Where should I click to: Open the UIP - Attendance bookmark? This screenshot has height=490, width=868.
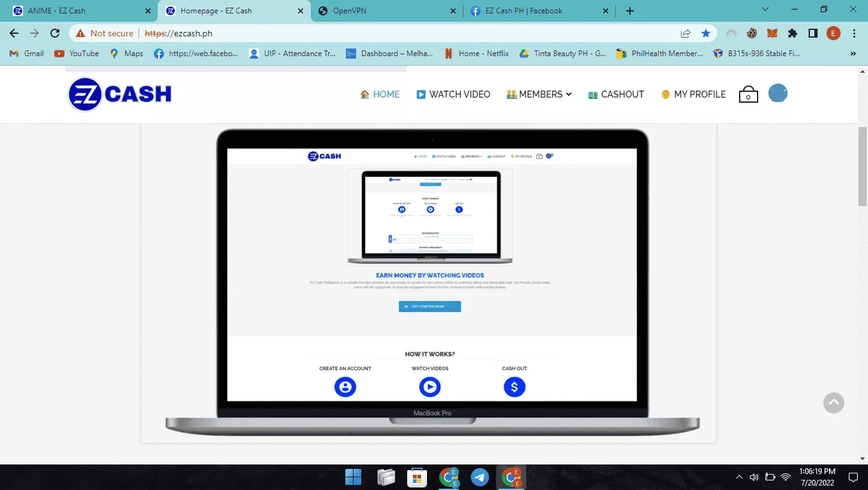(x=293, y=54)
